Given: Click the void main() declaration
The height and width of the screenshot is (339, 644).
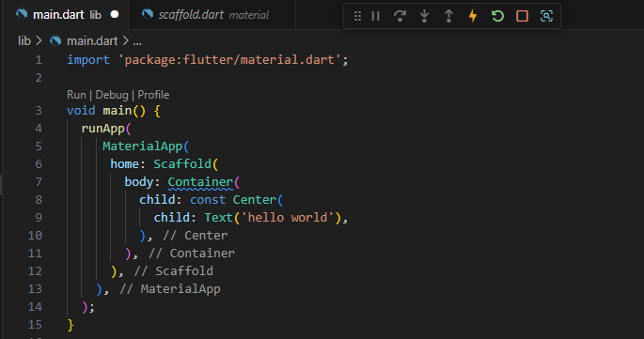Looking at the screenshot, I should click(106, 111).
